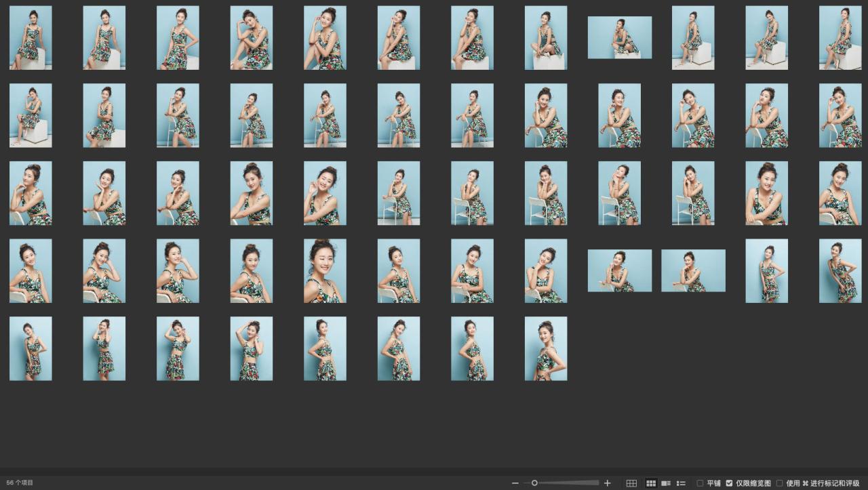Enable the 平铺 (tile) checkbox
This screenshot has width=868, height=490.
[701, 483]
